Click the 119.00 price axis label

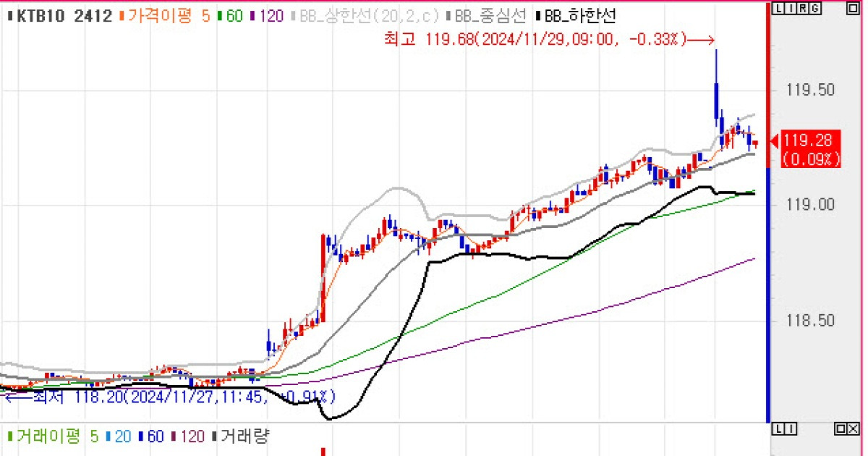pyautogui.click(x=809, y=205)
